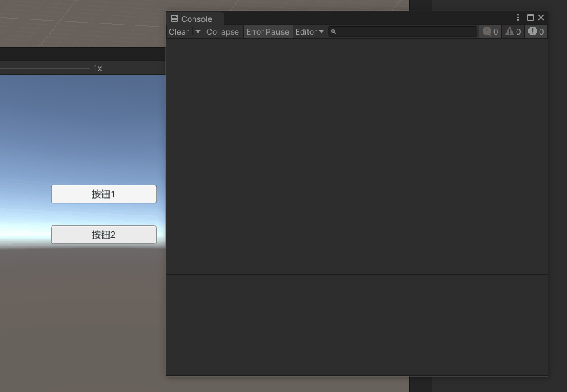Click inside the Console search field

click(x=402, y=31)
